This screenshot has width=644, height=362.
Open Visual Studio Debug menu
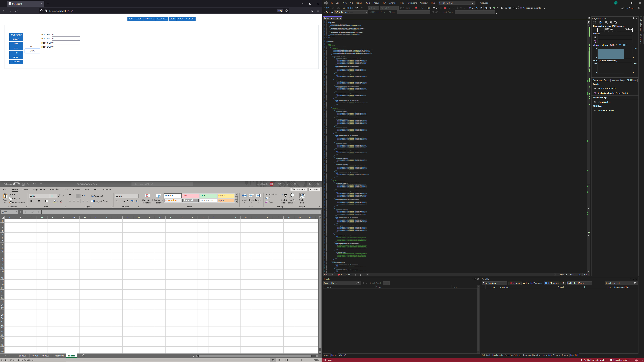pos(376,3)
